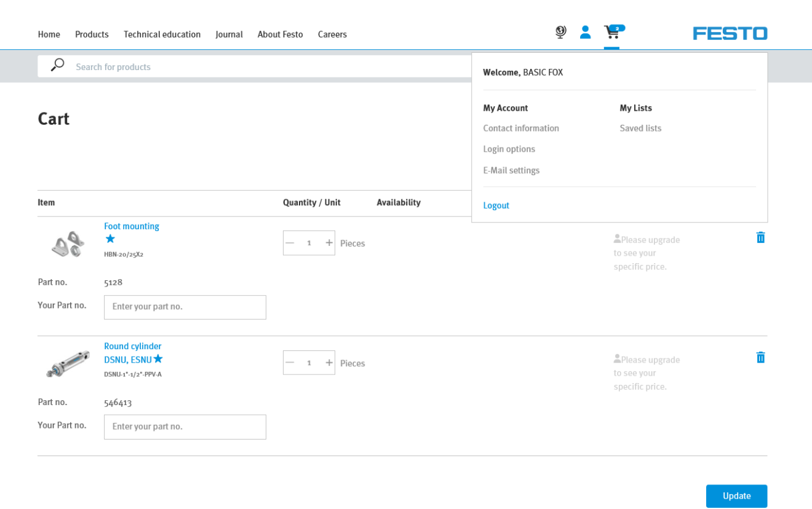The image size is (812, 509).
Task: Open Round cylinder DSNU, ESNU product link
Action: (x=132, y=353)
